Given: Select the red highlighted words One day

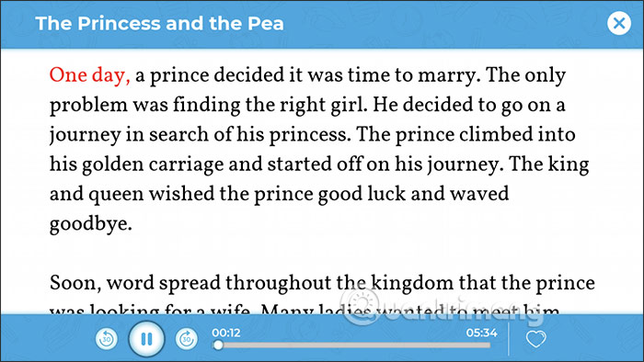Looking at the screenshot, I should point(89,76).
